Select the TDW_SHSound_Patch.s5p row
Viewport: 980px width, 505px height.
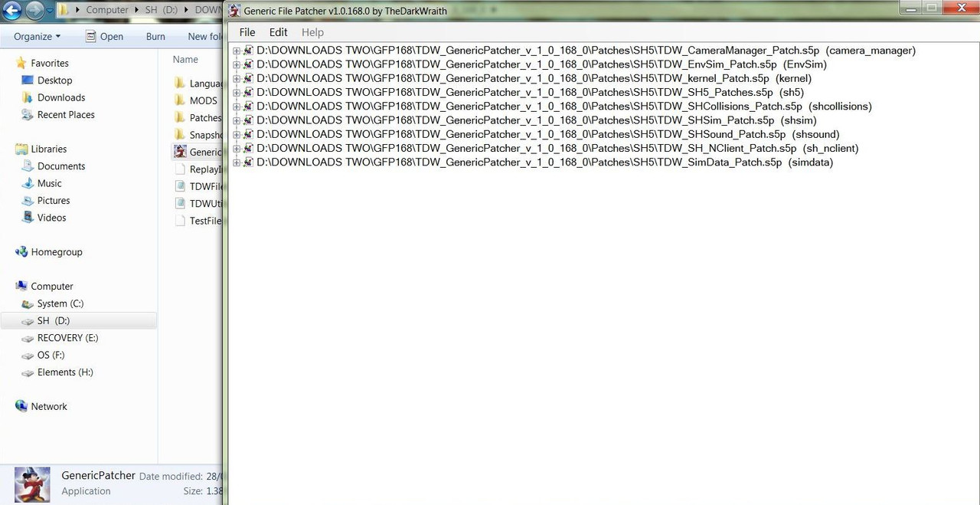tap(547, 134)
